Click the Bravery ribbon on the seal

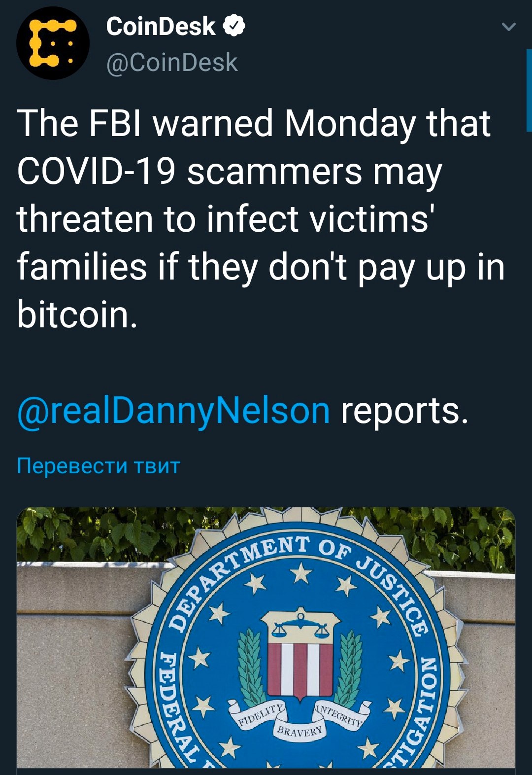[300, 731]
